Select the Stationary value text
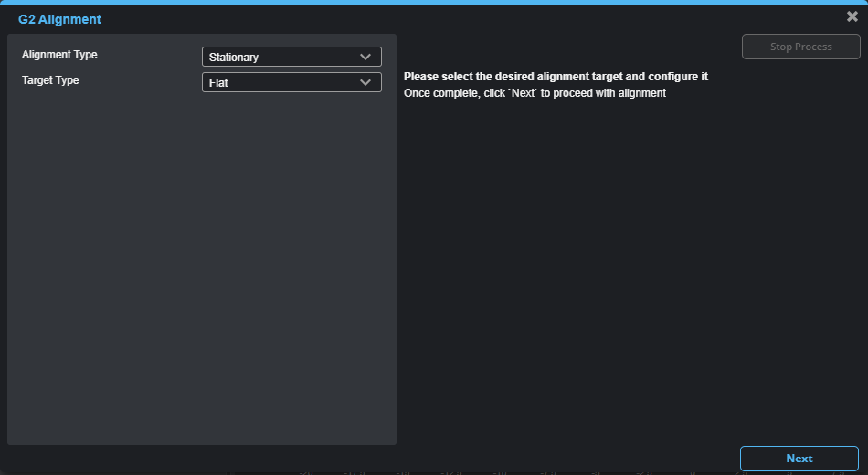 pyautogui.click(x=234, y=58)
